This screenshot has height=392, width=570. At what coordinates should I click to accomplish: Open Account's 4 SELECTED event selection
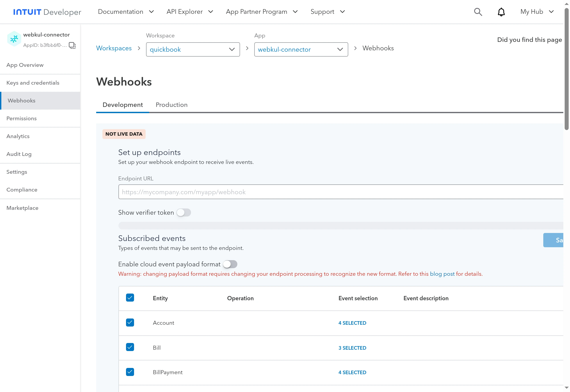[x=352, y=323]
